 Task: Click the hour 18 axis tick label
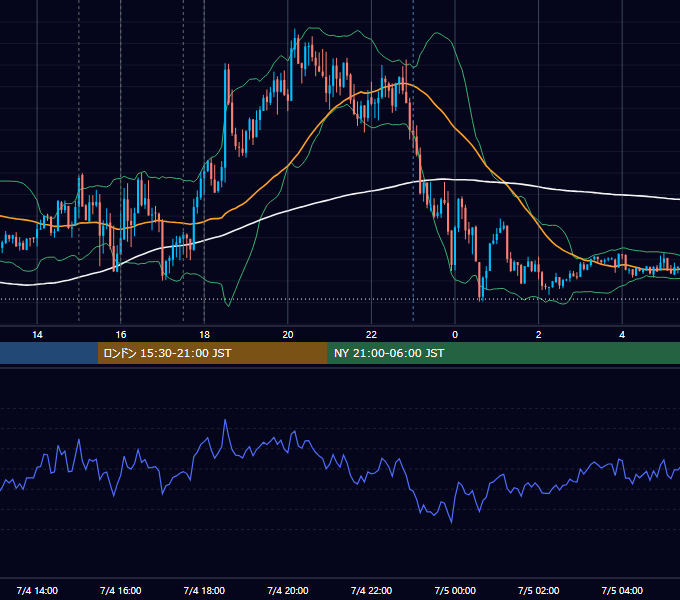coord(204,335)
